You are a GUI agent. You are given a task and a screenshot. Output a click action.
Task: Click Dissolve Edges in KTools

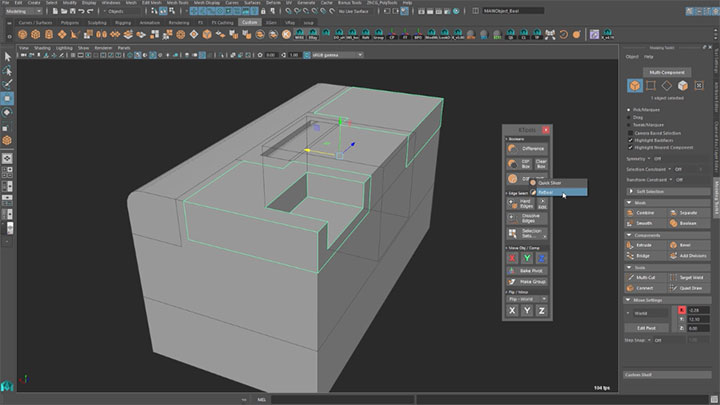(x=527, y=218)
